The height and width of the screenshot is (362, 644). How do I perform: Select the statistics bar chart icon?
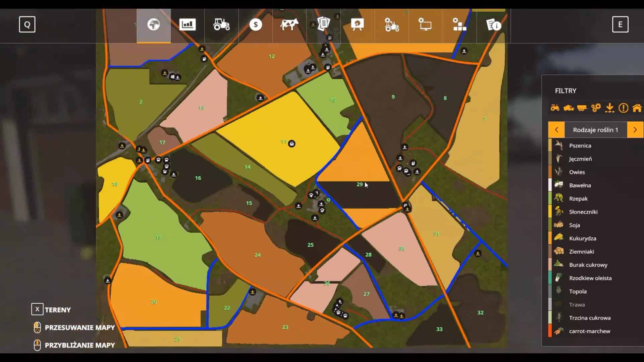pyautogui.click(x=187, y=24)
